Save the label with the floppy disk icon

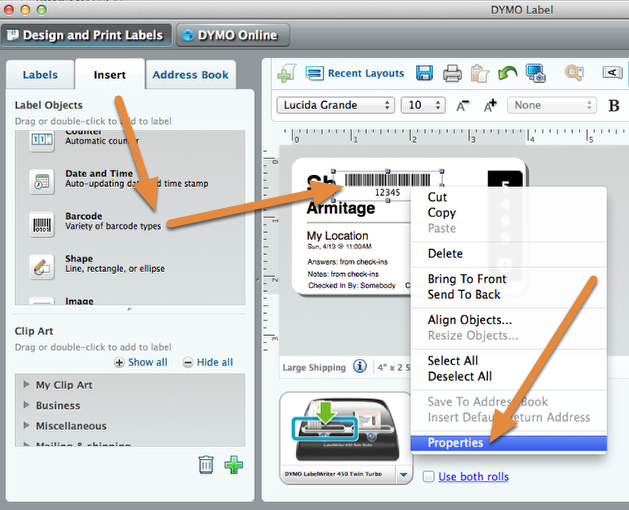(x=424, y=73)
